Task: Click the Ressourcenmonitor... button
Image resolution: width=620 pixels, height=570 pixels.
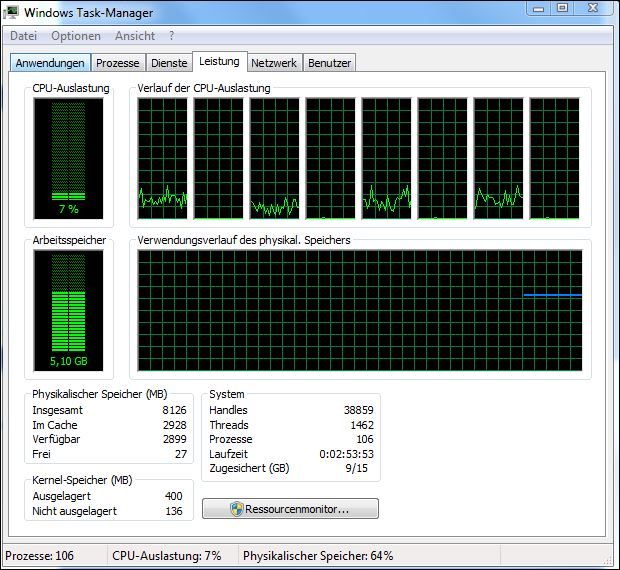Action: point(290,508)
